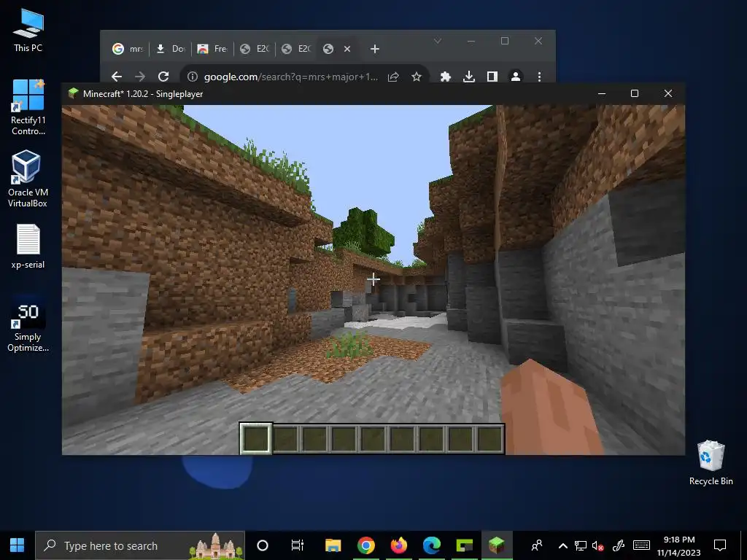Open Chrome profile icon
This screenshot has width=747, height=560.
[516, 77]
